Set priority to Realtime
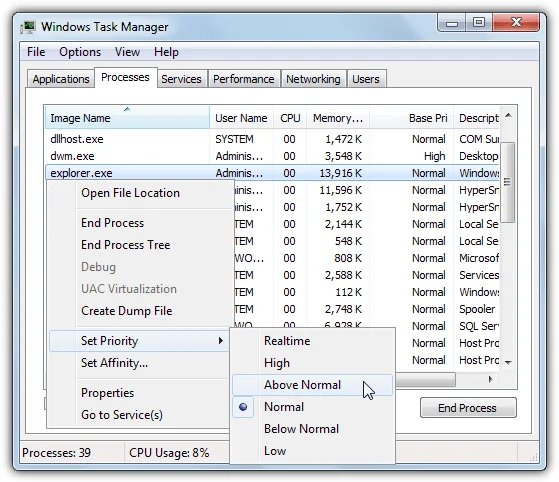Viewport: 559px width, 482px height. [x=312, y=341]
